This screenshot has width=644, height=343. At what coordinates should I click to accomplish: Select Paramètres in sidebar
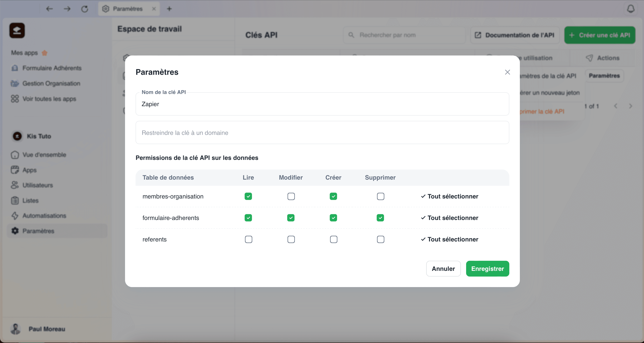pyautogui.click(x=57, y=231)
